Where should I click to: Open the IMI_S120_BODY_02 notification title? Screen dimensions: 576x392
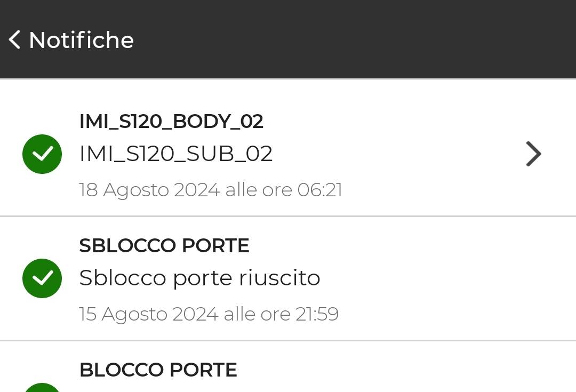[x=171, y=121]
